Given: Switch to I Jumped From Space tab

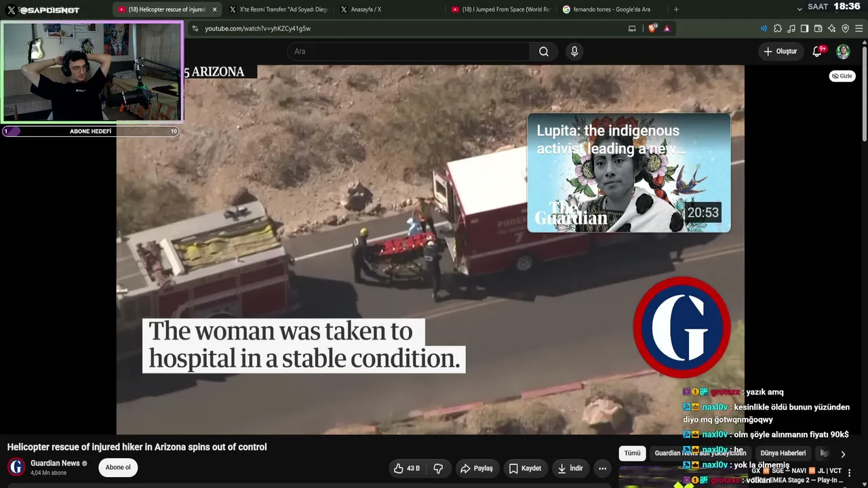Looking at the screenshot, I should (500, 9).
